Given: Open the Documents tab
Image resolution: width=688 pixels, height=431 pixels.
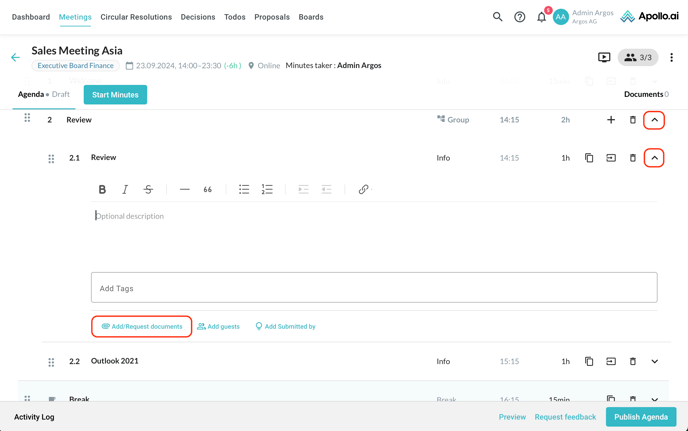Looking at the screenshot, I should (x=645, y=94).
